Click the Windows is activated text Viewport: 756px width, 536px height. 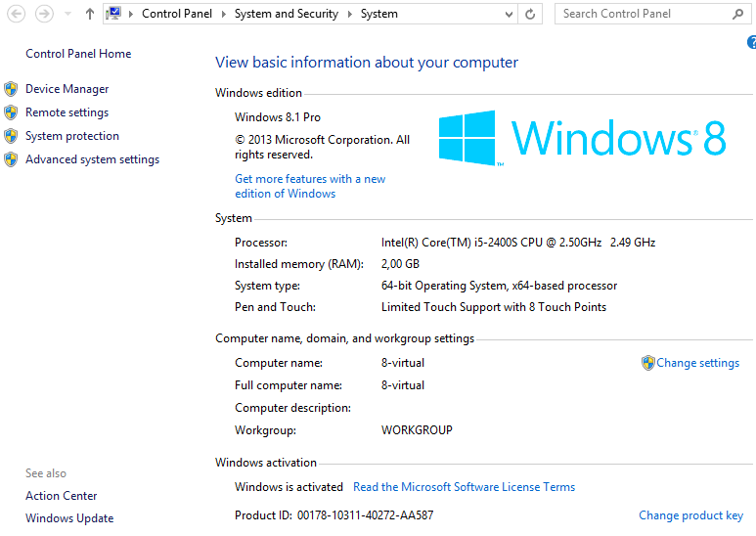[x=289, y=487]
